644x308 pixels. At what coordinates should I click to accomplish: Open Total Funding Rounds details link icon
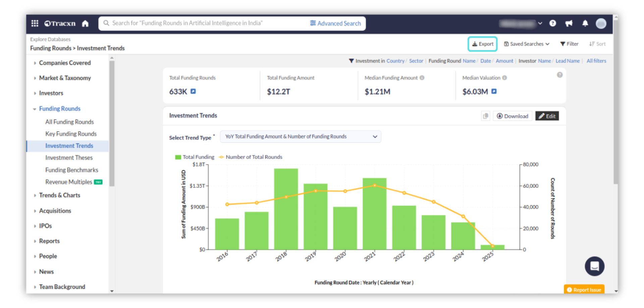[x=193, y=91]
